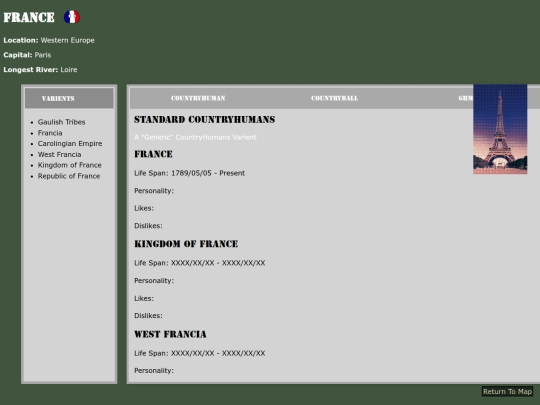Viewport: 540px width, 405px height.
Task: Click the Varients panel header
Action: point(69,98)
